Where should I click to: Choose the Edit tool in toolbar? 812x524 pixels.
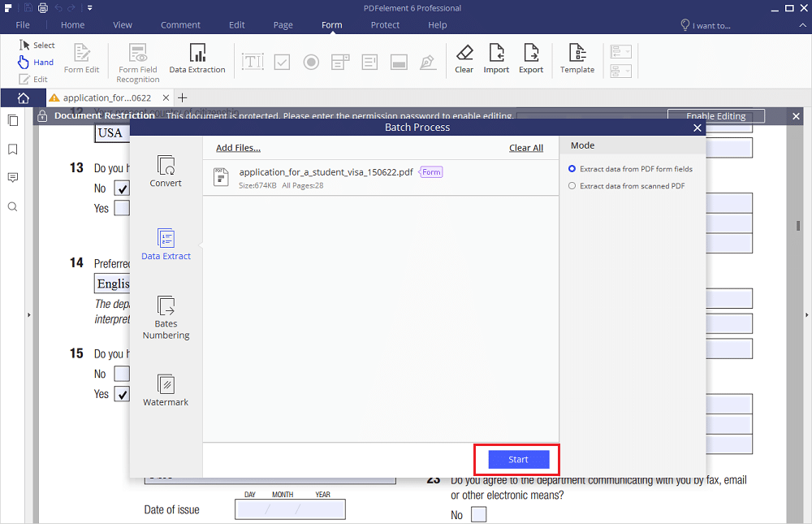point(33,80)
